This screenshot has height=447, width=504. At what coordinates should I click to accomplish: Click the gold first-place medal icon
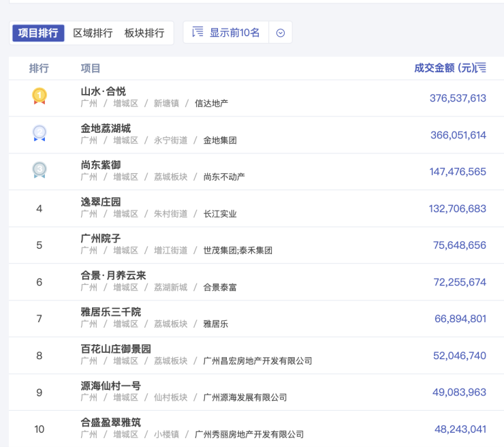[40, 97]
